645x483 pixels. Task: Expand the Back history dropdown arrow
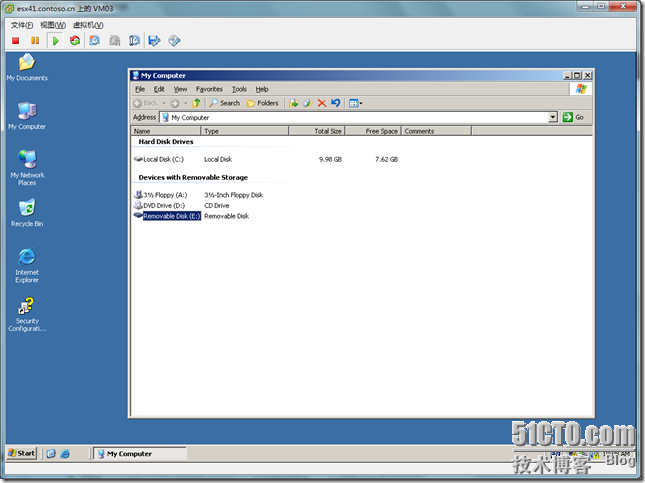[164, 103]
